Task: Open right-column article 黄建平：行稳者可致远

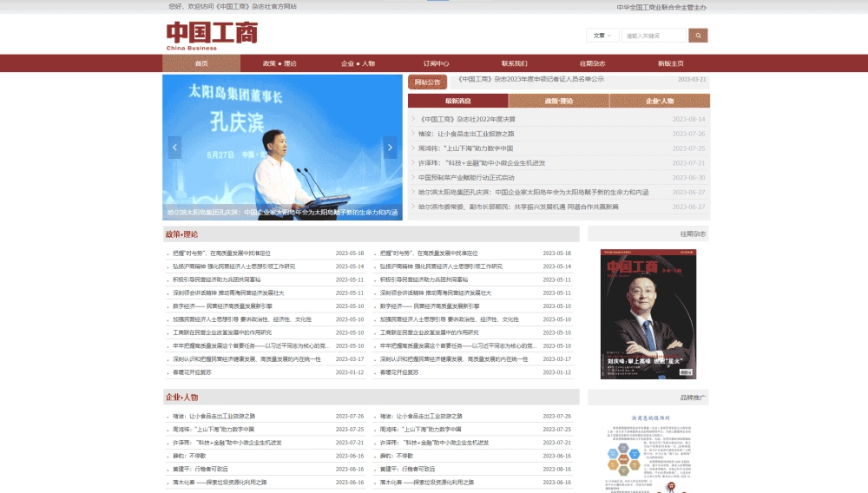Action: 407,470
